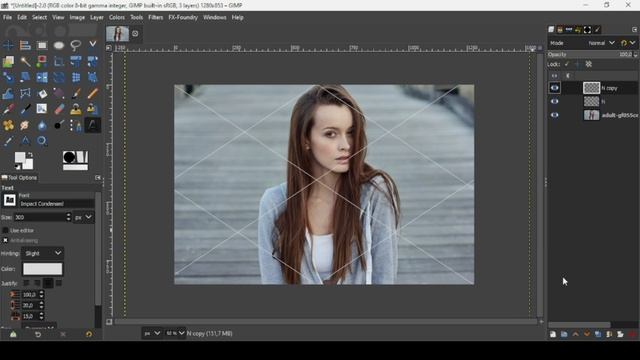Select the Blur/Sharpen drop tool
640x360 pixels.
coord(42,125)
